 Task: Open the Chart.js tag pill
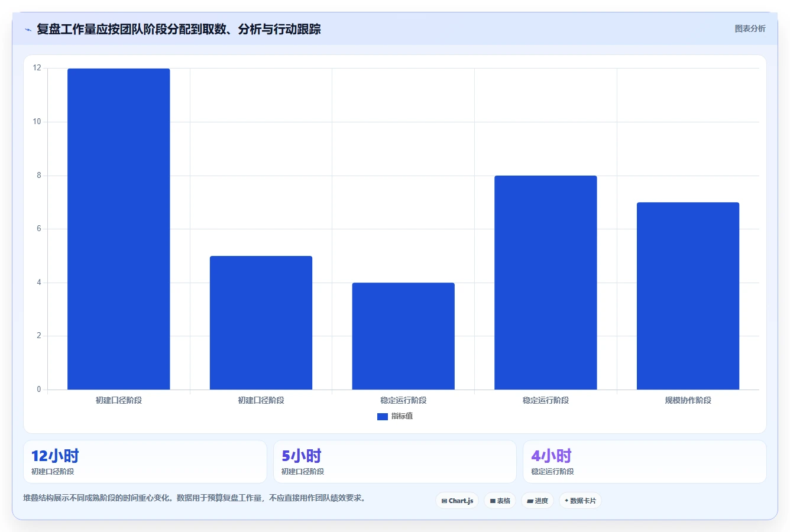(457, 501)
